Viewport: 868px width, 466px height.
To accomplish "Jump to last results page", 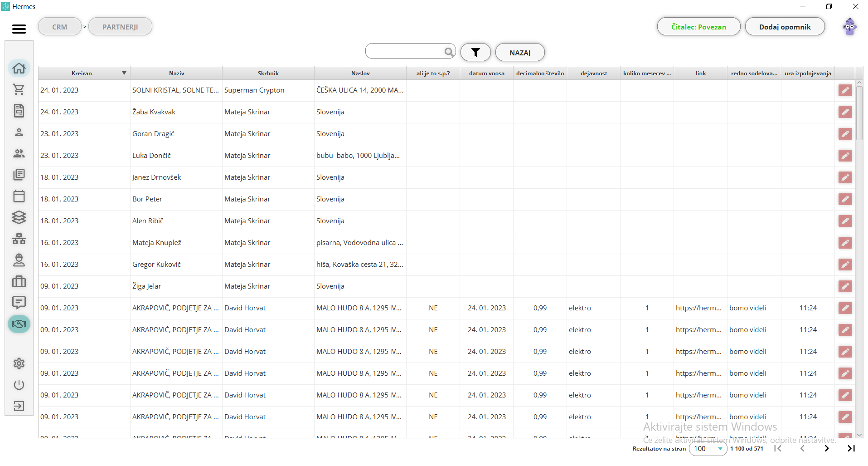I will (851, 448).
